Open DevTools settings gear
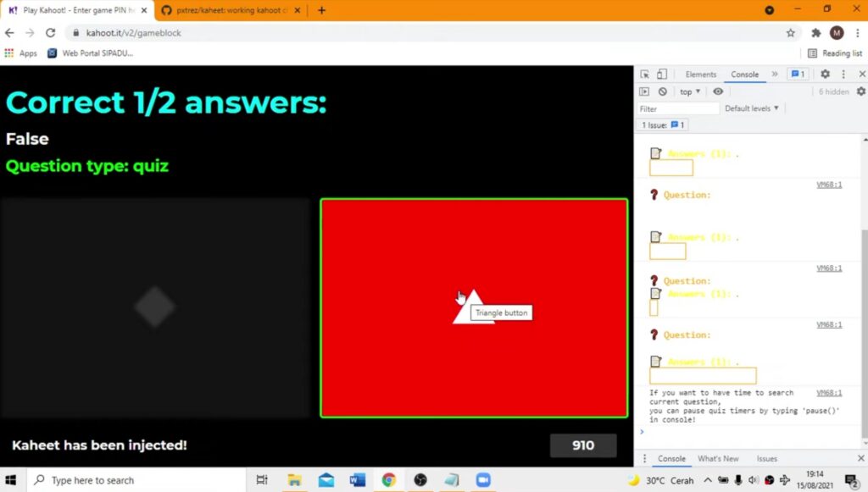 (825, 74)
